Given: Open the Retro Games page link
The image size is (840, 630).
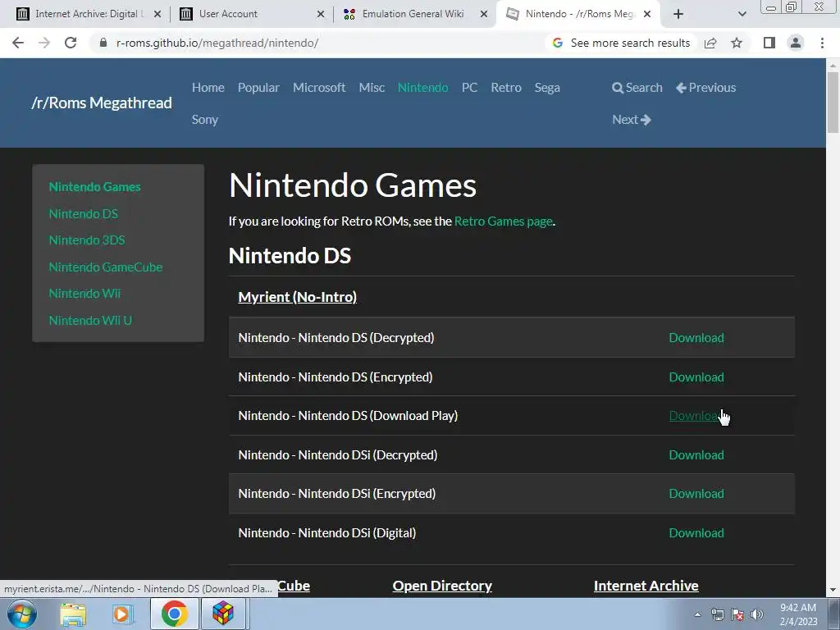Looking at the screenshot, I should pos(503,221).
